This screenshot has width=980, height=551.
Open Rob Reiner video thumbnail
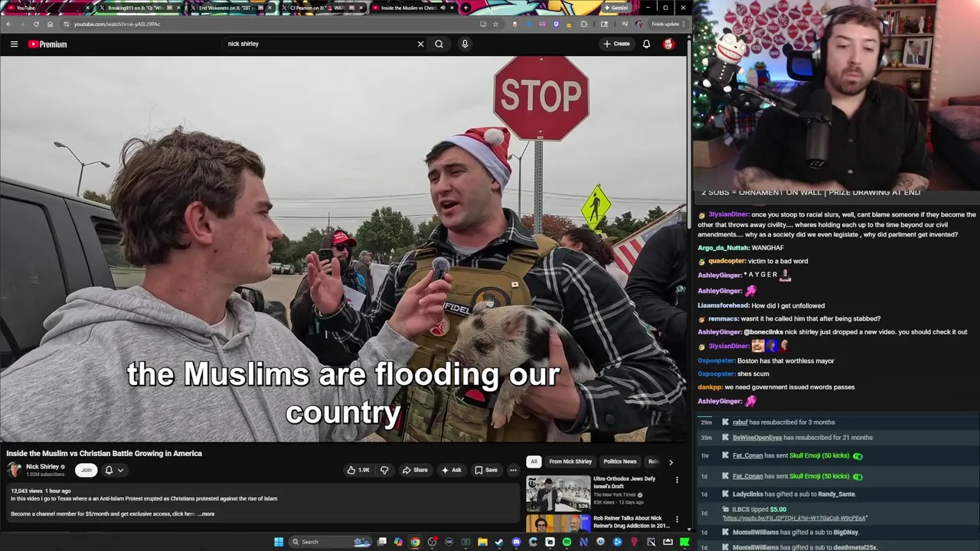[558, 524]
